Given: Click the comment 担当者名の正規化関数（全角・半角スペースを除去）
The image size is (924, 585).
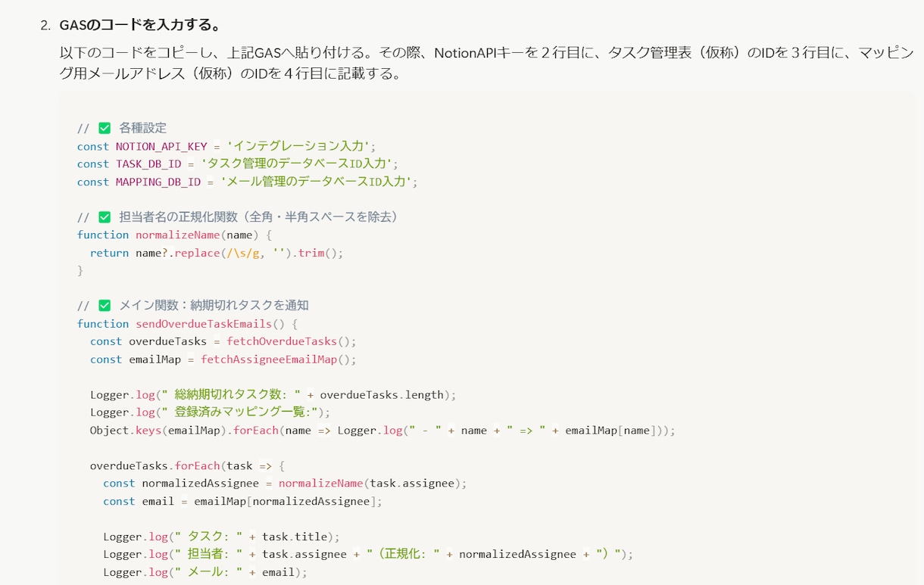Looking at the screenshot, I should pos(258,217).
